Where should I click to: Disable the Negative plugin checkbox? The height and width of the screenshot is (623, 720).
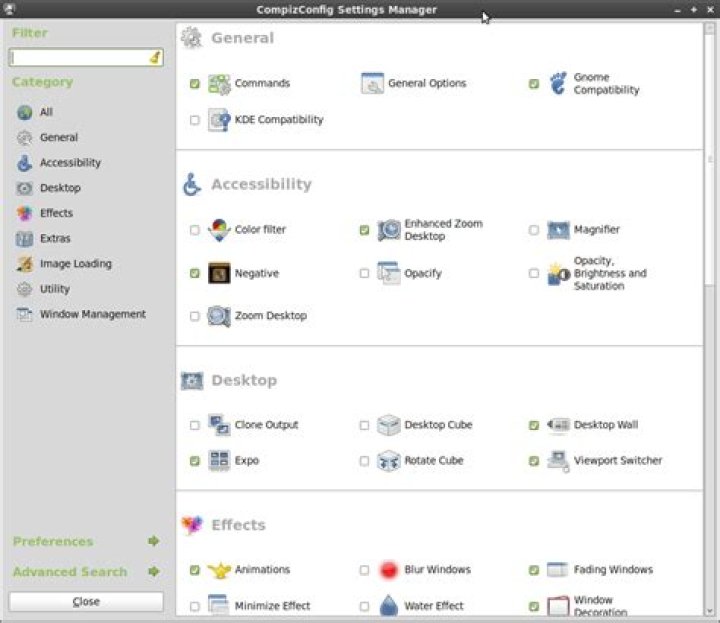[195, 273]
